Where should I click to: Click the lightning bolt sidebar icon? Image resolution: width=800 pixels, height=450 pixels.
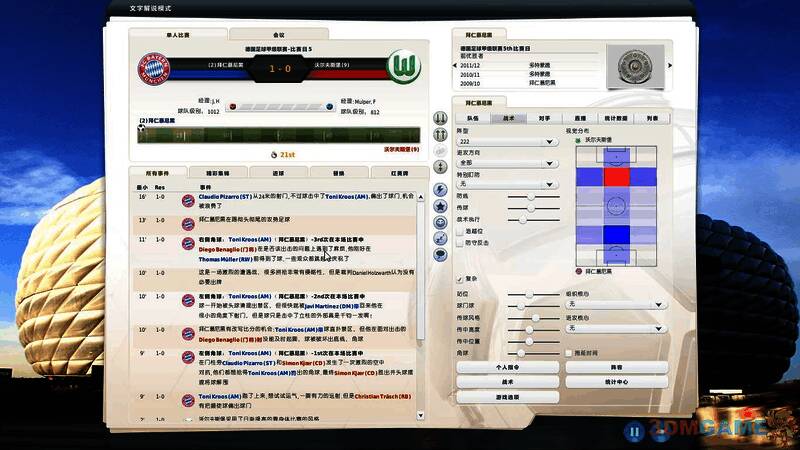tap(439, 187)
